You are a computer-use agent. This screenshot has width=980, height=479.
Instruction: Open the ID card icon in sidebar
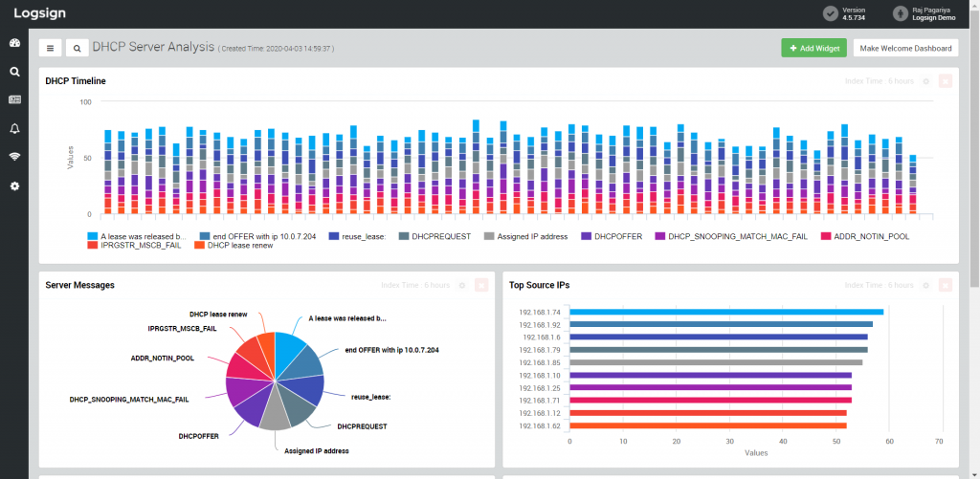coord(14,100)
